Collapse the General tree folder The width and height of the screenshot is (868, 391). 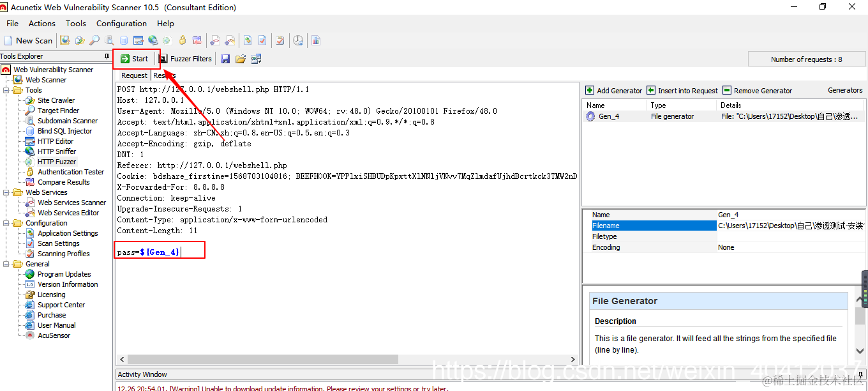(6, 264)
